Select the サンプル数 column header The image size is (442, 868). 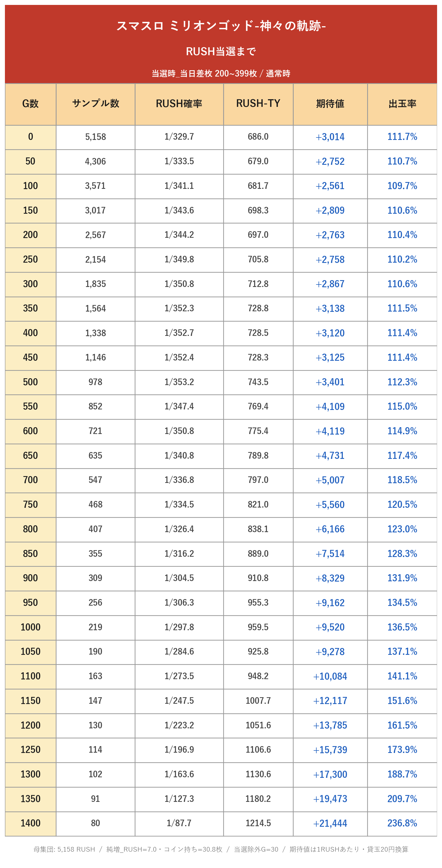coord(96,104)
